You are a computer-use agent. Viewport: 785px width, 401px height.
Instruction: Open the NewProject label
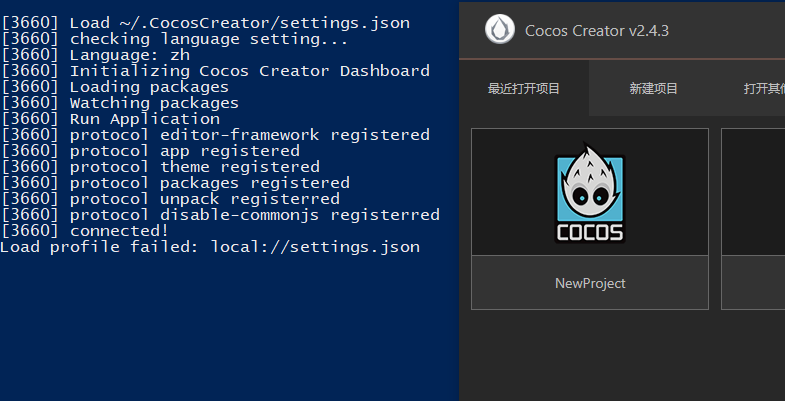(590, 283)
